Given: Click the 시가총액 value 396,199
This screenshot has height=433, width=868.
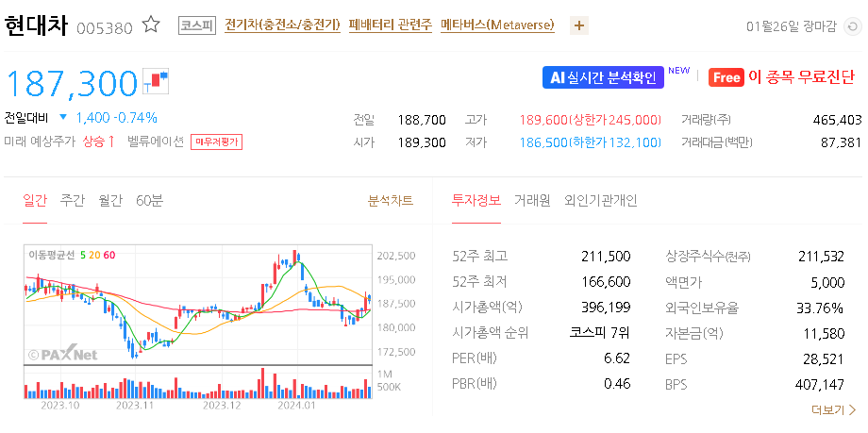Looking at the screenshot, I should (606, 308).
